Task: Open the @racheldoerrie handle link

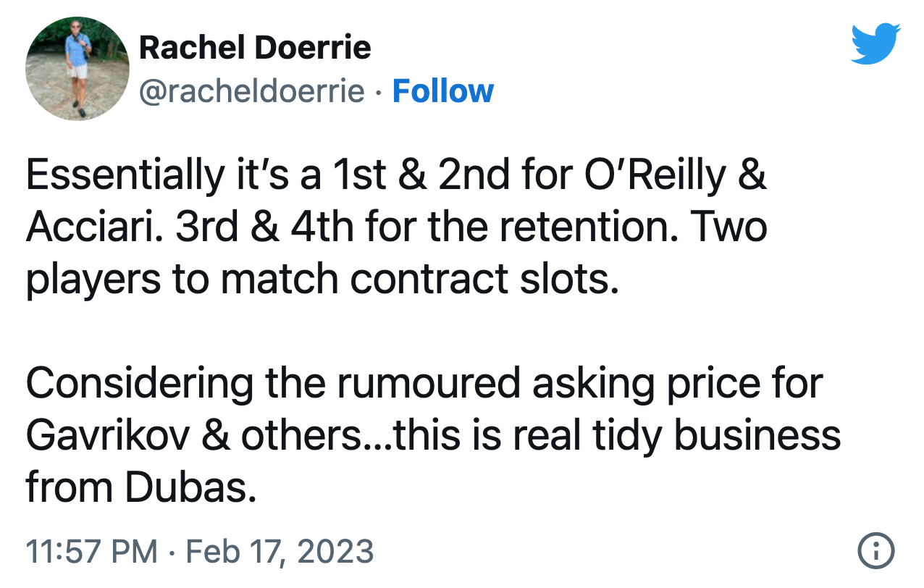Action: point(252,91)
